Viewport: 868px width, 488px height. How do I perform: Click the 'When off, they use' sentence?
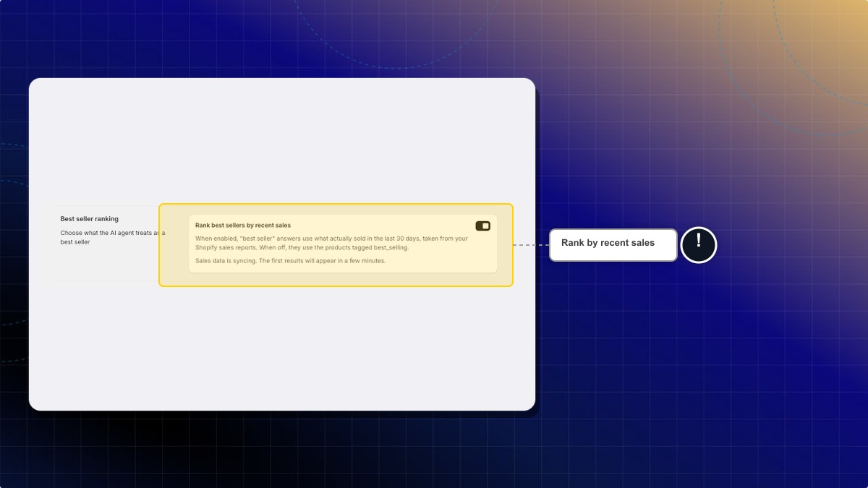coord(334,247)
